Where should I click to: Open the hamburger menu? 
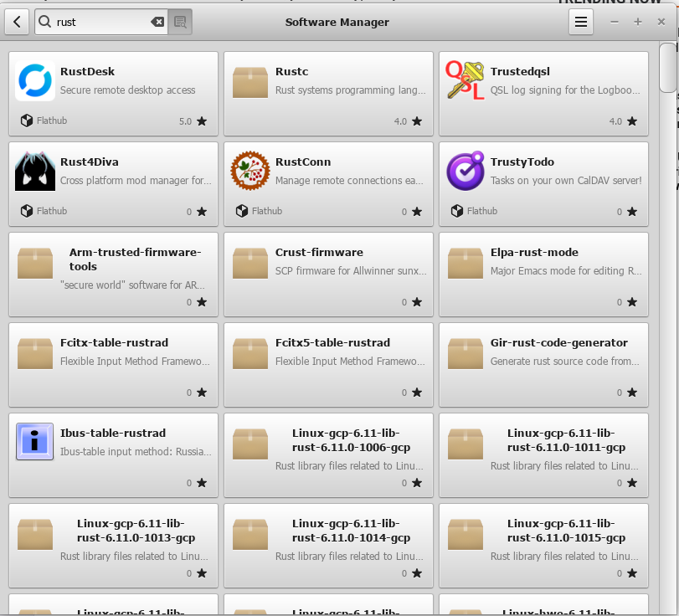pos(581,22)
